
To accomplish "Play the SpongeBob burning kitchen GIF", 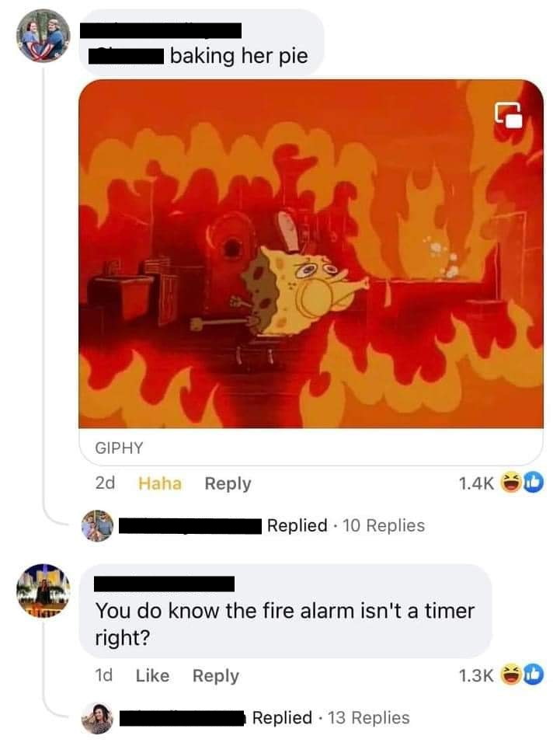I will pos(311,254).
